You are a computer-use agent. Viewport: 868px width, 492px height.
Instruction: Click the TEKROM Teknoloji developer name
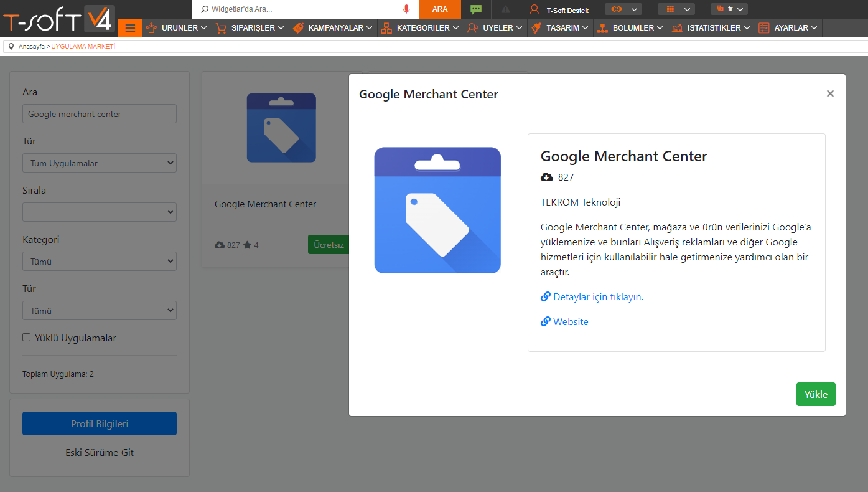pyautogui.click(x=581, y=202)
